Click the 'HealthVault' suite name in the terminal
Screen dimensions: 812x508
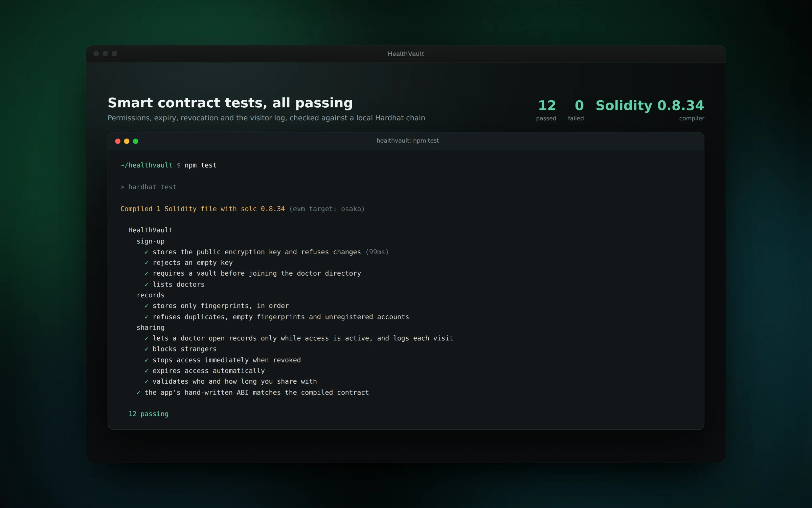tap(150, 230)
